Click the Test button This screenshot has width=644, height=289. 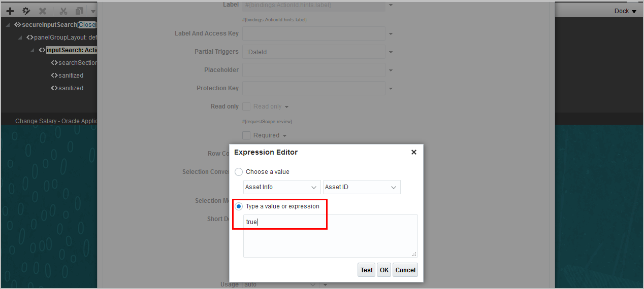366,270
